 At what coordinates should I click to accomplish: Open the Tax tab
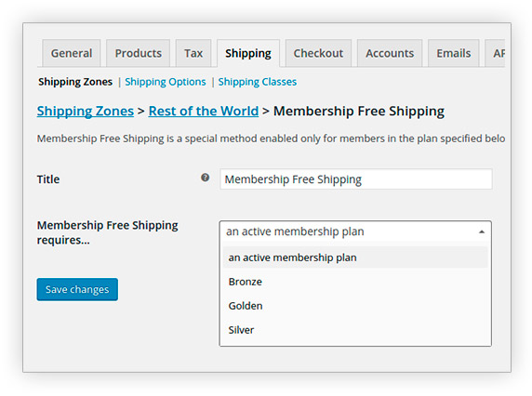point(193,53)
